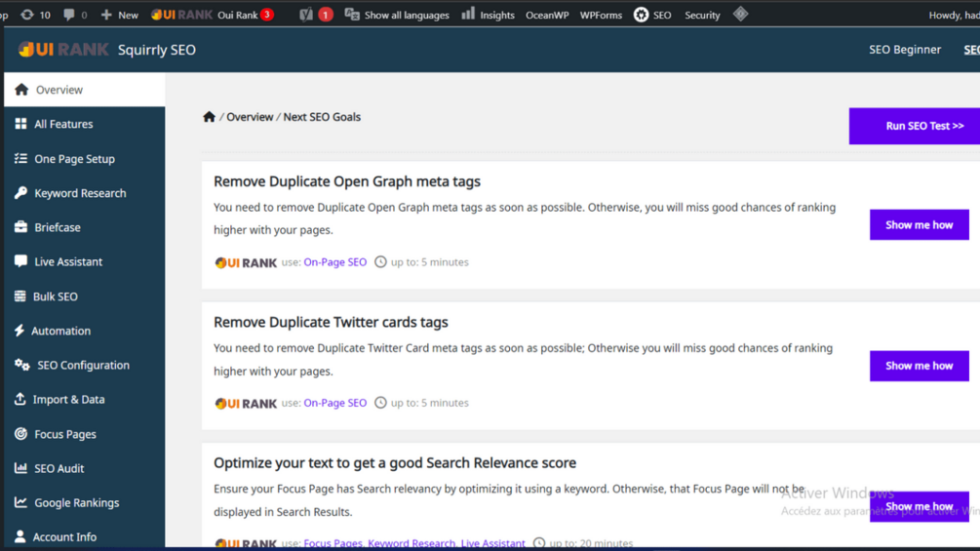980x551 pixels.
Task: Open Security in admin bar
Action: 702,15
